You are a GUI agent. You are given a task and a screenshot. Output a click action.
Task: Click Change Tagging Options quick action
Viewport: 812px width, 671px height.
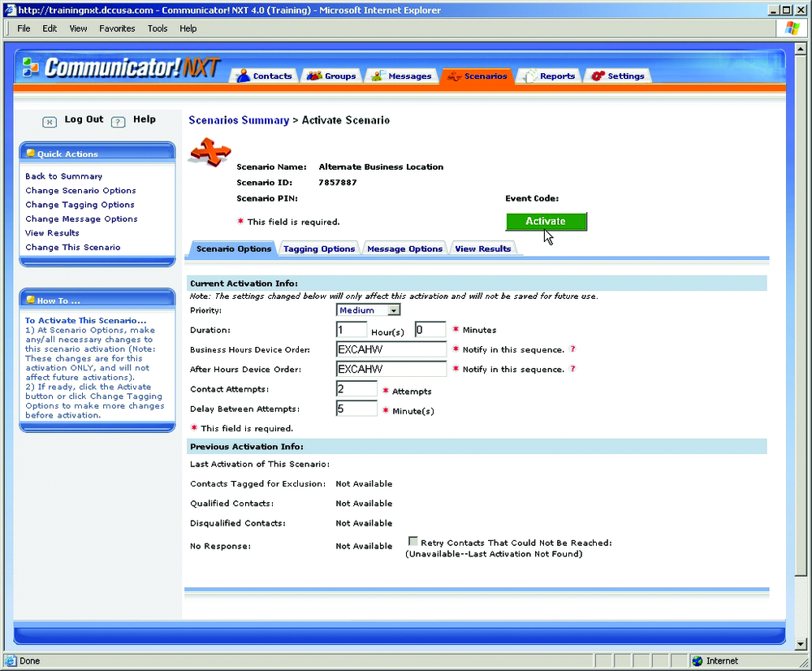point(80,205)
